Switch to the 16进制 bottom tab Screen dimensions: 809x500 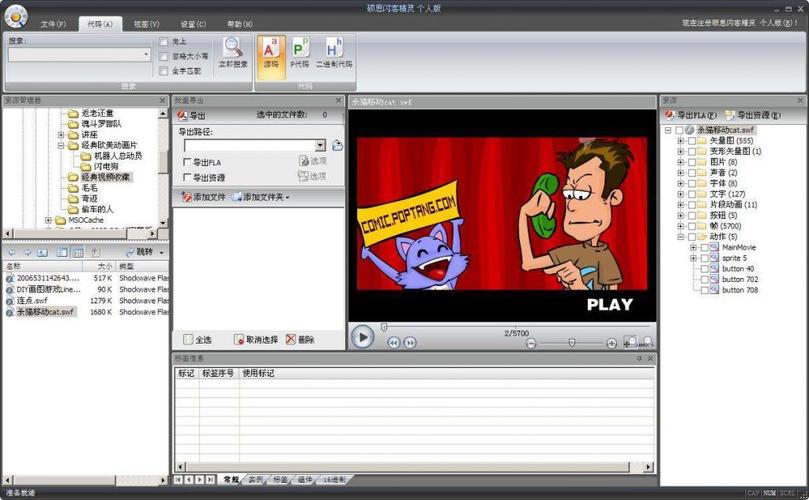coord(334,479)
